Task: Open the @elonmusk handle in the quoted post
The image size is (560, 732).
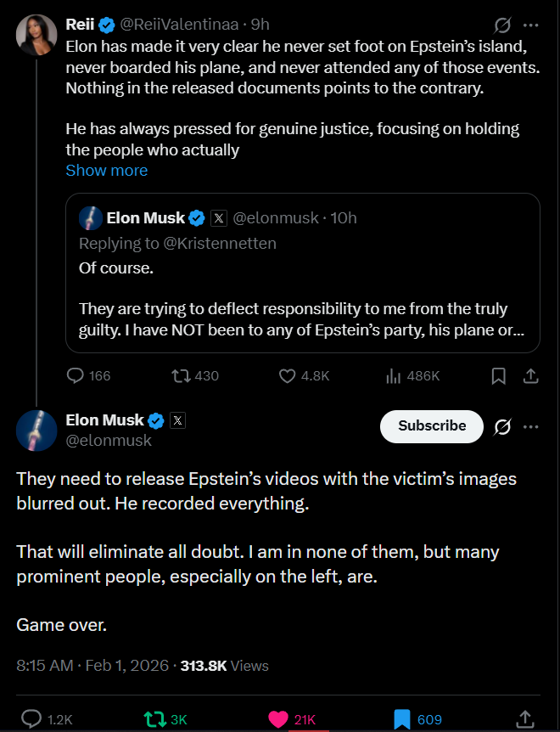Action: pyautogui.click(x=275, y=218)
